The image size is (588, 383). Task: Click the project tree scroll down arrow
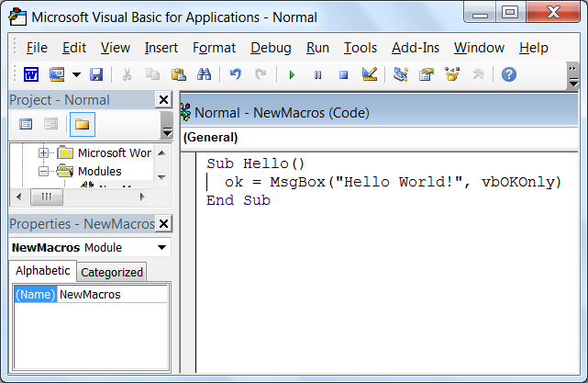tap(162, 177)
